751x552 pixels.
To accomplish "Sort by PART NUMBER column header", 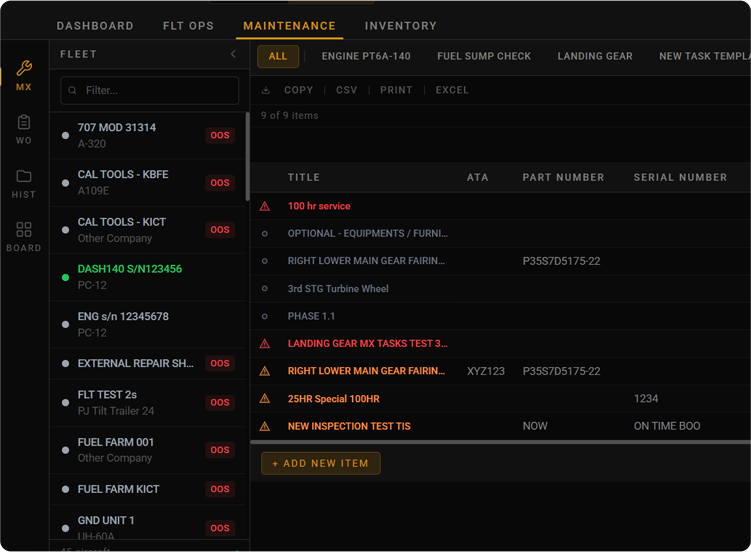I will (563, 178).
